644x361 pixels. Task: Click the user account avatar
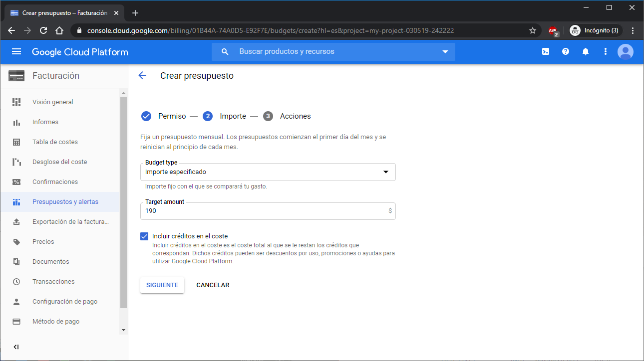[x=625, y=51]
